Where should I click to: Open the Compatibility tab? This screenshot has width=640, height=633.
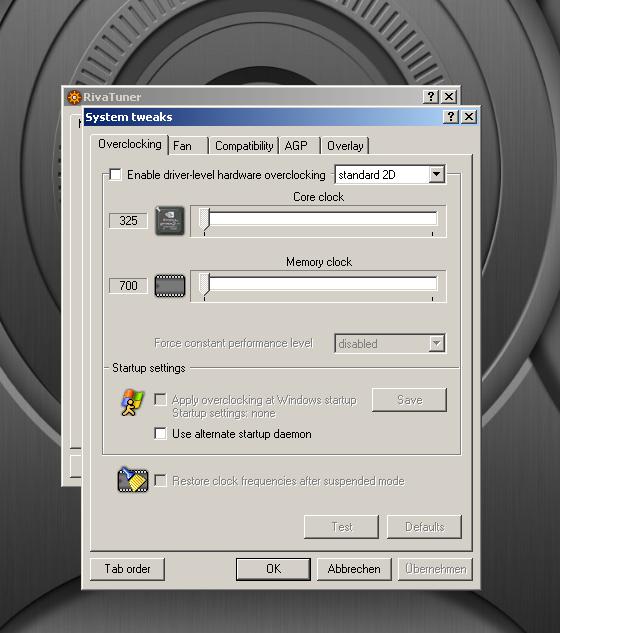pyautogui.click(x=244, y=146)
